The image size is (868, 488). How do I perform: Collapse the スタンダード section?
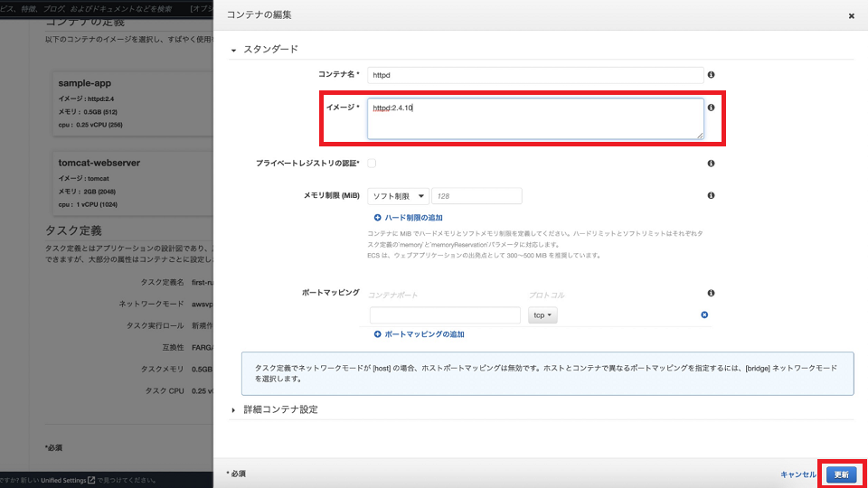tap(234, 50)
